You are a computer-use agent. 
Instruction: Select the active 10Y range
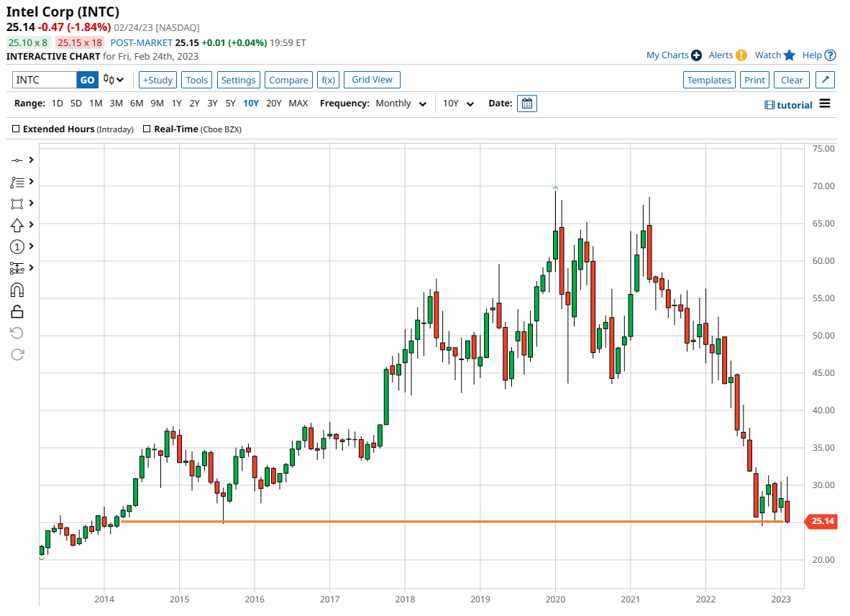click(251, 104)
